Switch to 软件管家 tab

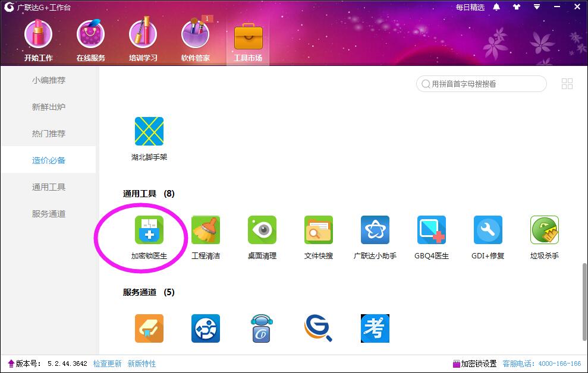tap(196, 40)
